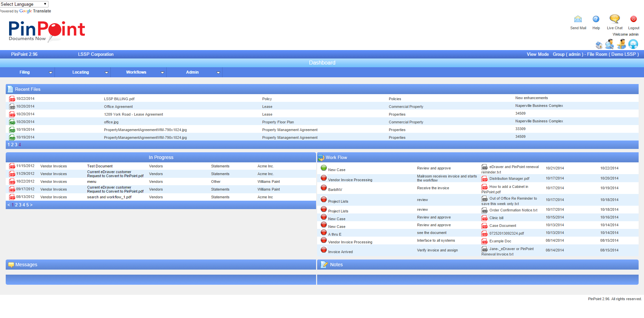Open the Locating menu
The height and width of the screenshot is (318, 644).
pyautogui.click(x=81, y=72)
